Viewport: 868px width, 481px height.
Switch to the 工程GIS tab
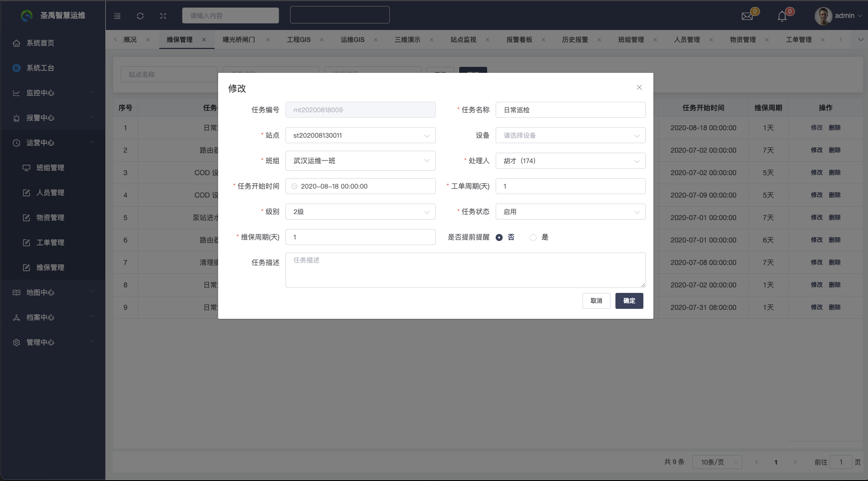(298, 39)
